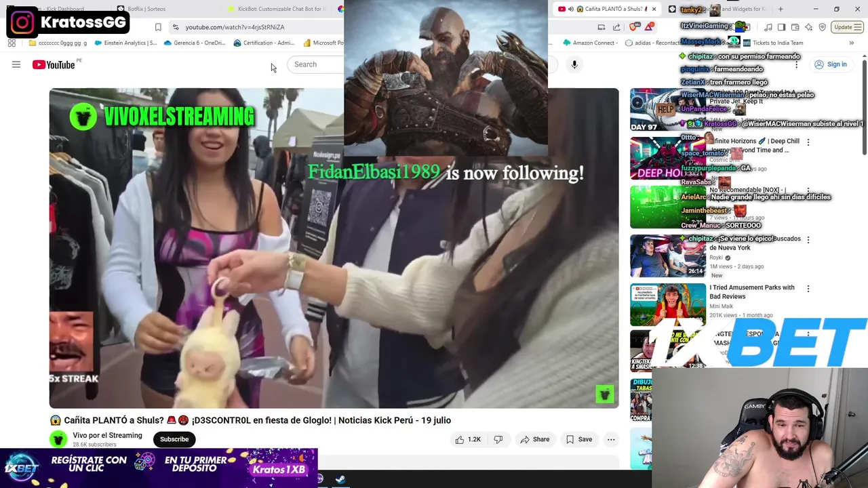Screen dimensions: 868x488
Task: Go to the YouTube home logo
Action: coord(54,64)
